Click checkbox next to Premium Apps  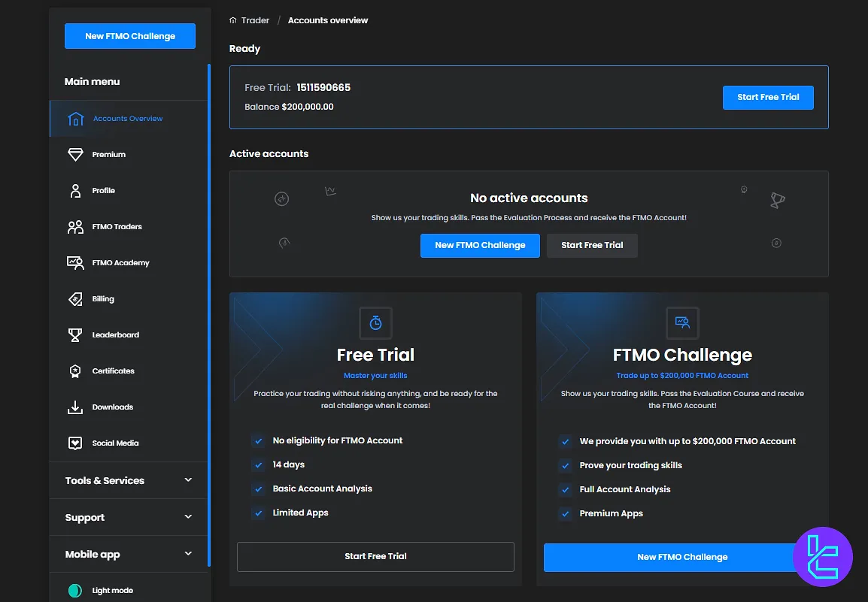tap(566, 514)
